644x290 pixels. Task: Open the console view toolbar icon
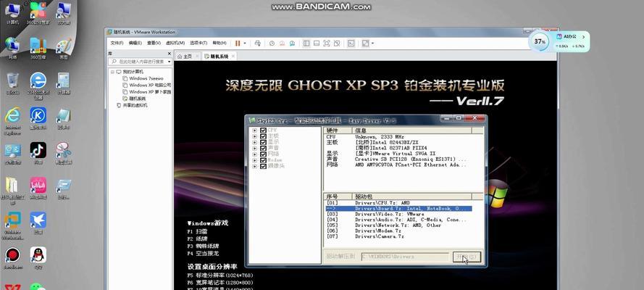point(351,43)
